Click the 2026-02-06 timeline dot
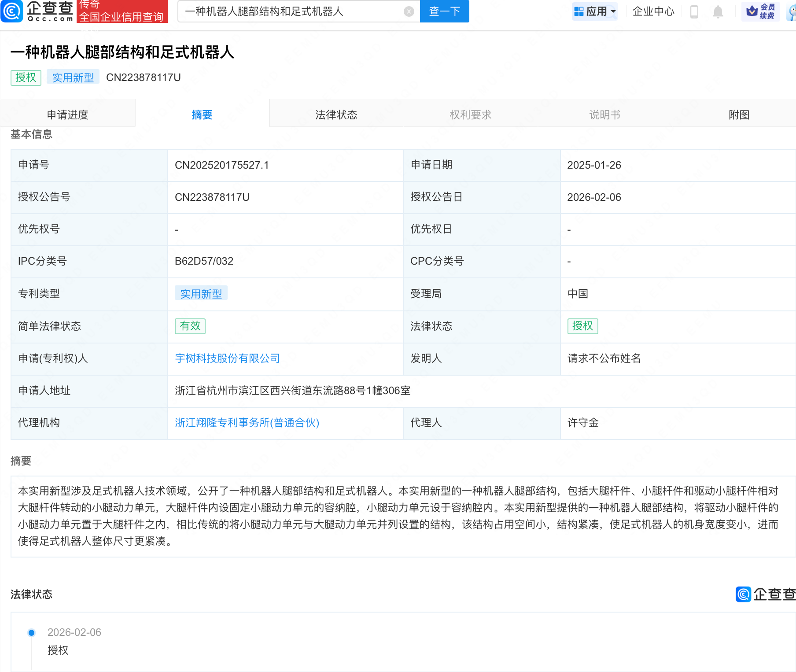Viewport: 796px width, 672px height. pyautogui.click(x=31, y=633)
